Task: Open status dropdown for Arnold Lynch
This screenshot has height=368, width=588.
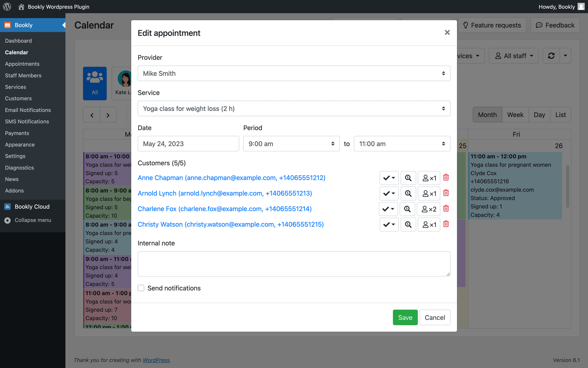Action: pyautogui.click(x=389, y=193)
